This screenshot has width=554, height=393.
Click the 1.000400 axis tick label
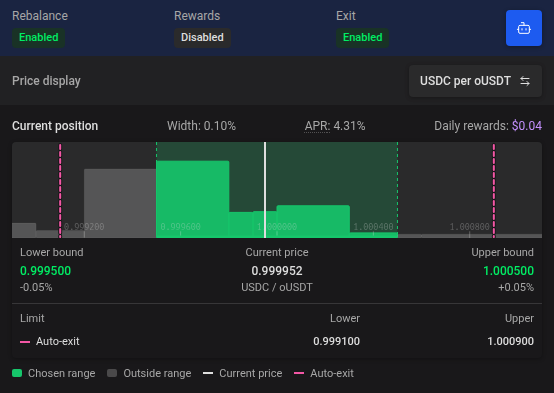pyautogui.click(x=373, y=227)
